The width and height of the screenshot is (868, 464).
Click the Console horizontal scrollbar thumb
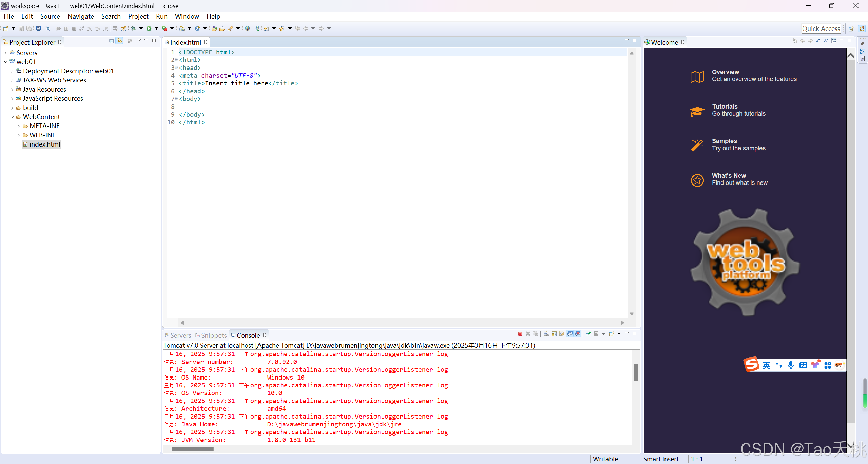tap(193, 449)
